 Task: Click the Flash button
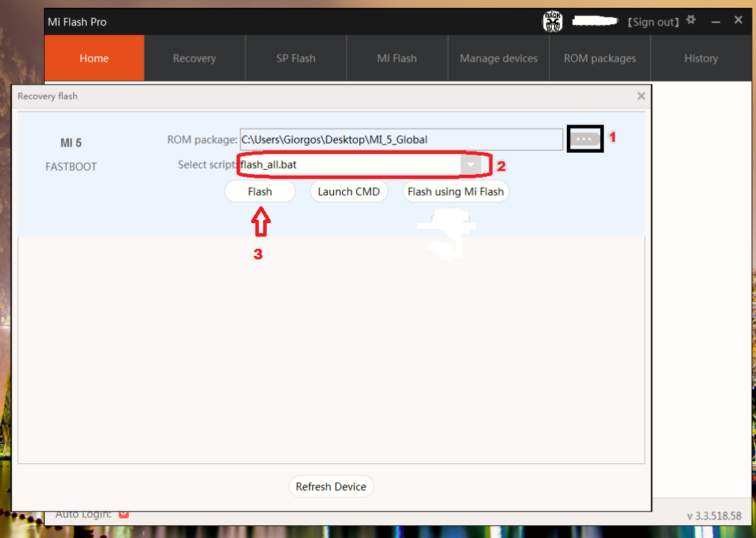[x=260, y=192]
